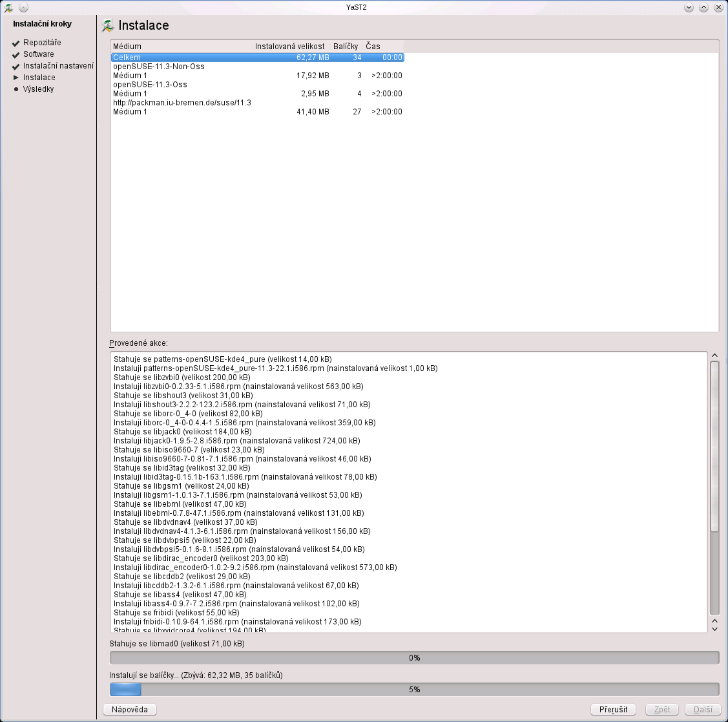This screenshot has width=728, height=722.
Task: Click the arrow icon beside Instalace step
Action: coord(16,78)
